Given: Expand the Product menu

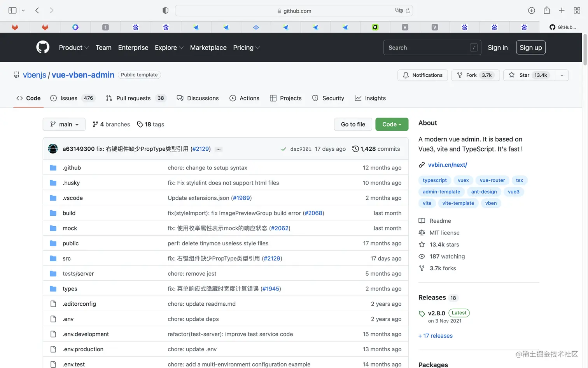Looking at the screenshot, I should click(74, 48).
